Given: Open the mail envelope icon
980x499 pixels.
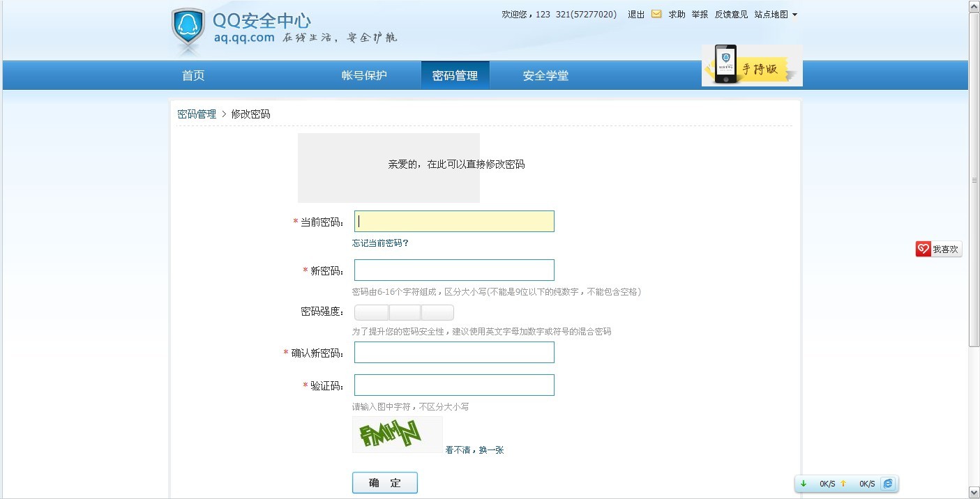Looking at the screenshot, I should (656, 14).
